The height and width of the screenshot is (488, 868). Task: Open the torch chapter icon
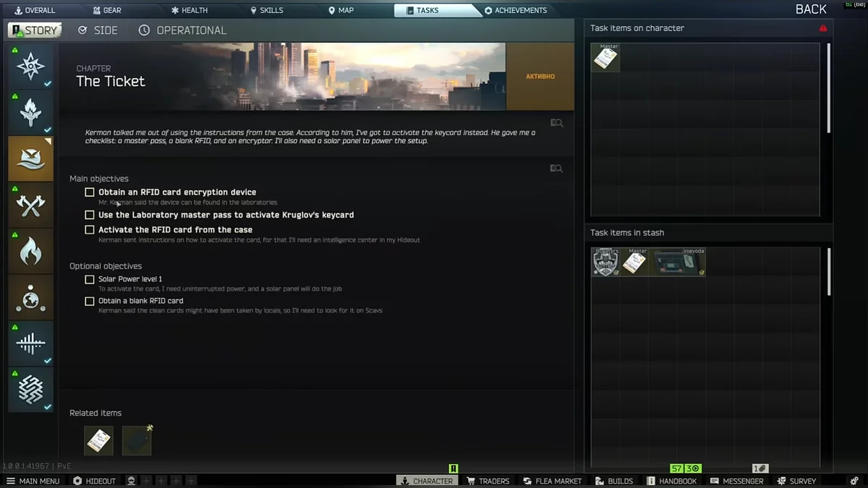pos(30,113)
